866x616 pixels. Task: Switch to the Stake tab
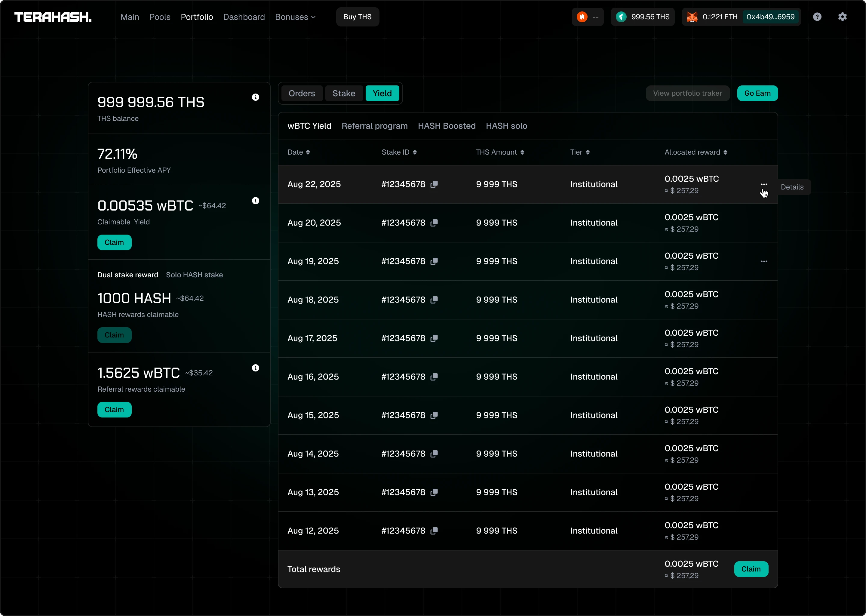[344, 93]
